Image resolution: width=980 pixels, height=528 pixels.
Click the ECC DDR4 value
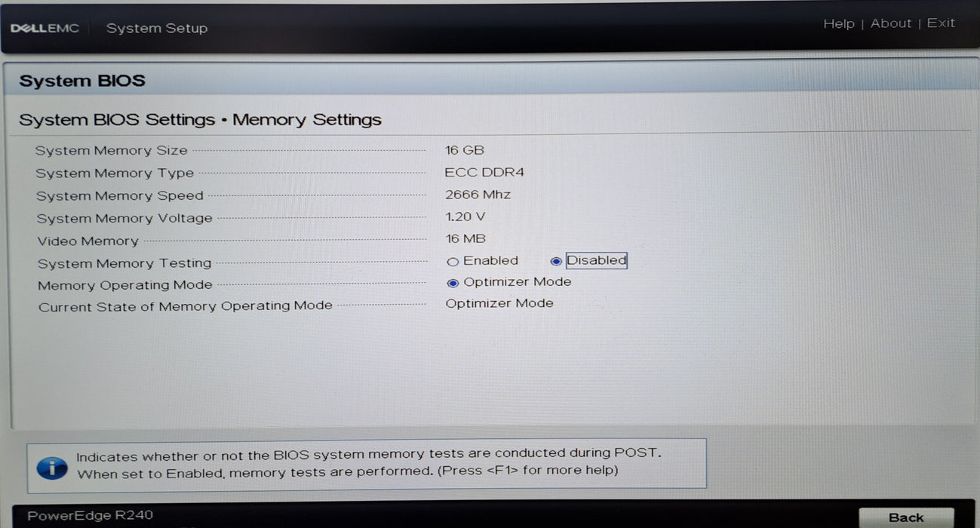(x=484, y=172)
